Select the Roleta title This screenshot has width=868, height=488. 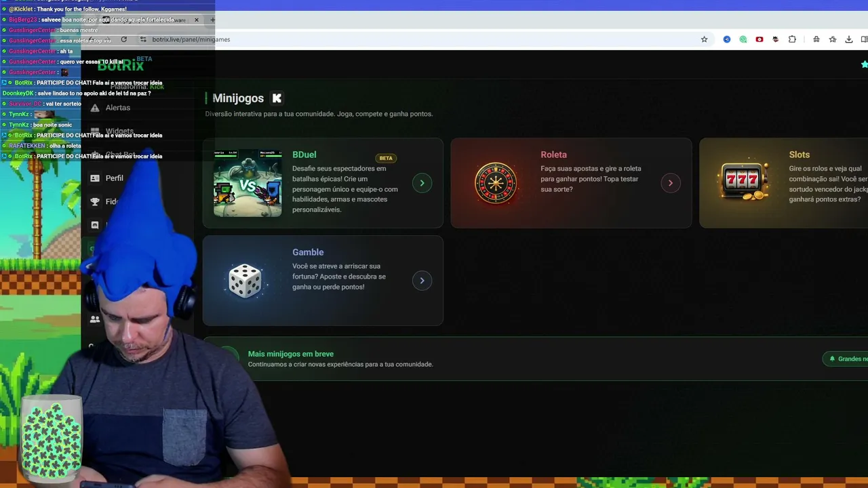point(554,155)
